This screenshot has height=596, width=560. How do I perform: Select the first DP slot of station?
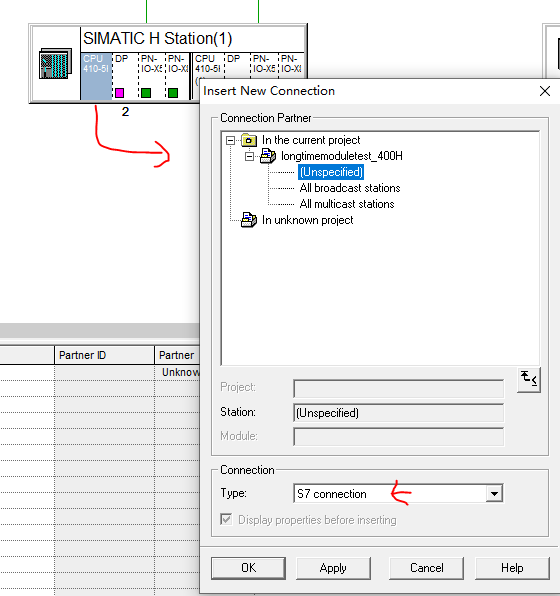pyautogui.click(x=125, y=76)
